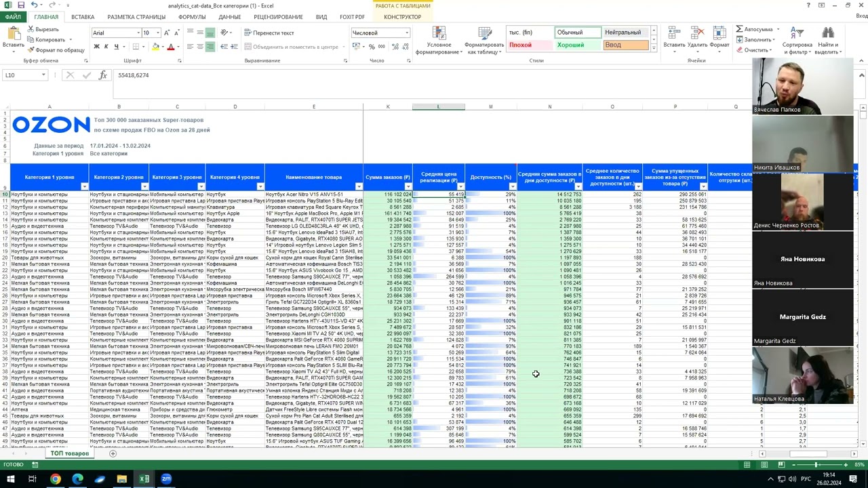
Task: Click the Windows Start button
Action: (x=10, y=479)
